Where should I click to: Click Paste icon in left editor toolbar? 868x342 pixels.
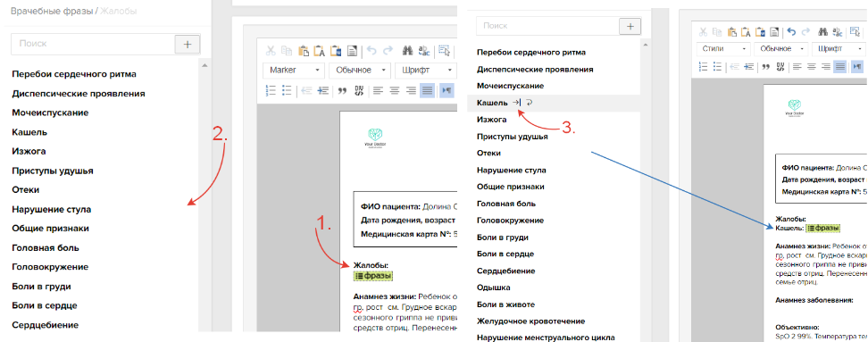[x=303, y=51]
